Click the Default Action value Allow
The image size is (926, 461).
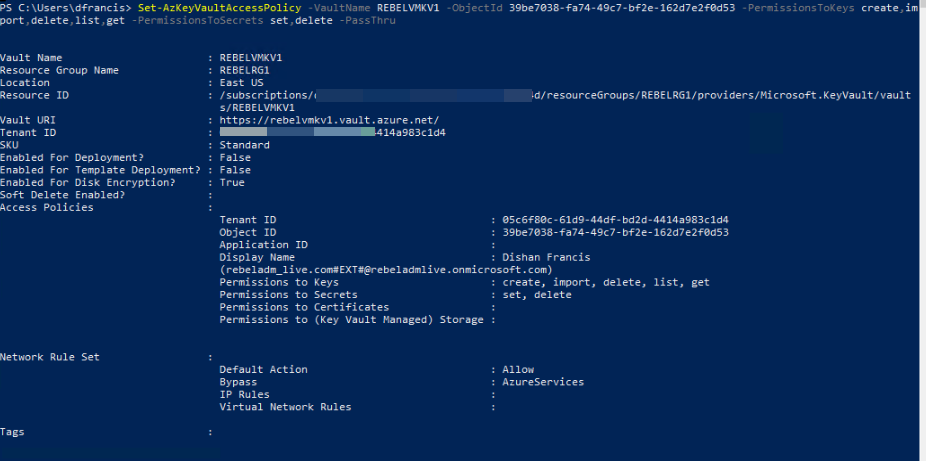tap(518, 370)
